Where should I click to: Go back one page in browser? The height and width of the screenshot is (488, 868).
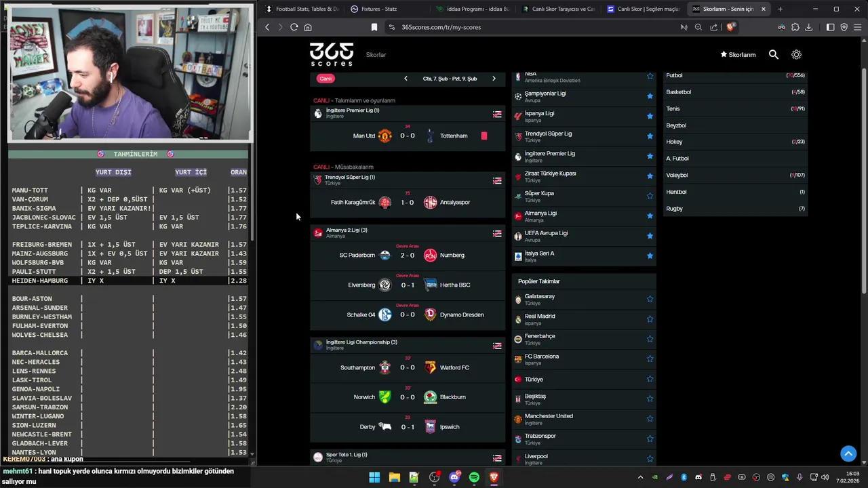267,27
